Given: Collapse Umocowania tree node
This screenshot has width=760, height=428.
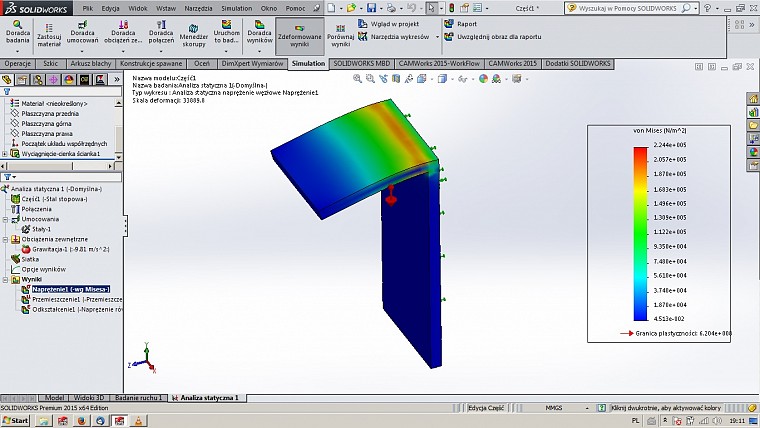Looking at the screenshot, I should point(5,220).
